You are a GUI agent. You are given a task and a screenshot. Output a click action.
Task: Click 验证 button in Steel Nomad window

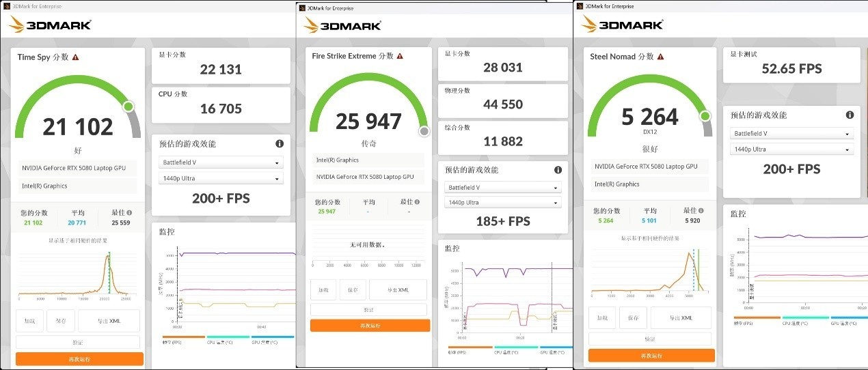click(x=650, y=339)
